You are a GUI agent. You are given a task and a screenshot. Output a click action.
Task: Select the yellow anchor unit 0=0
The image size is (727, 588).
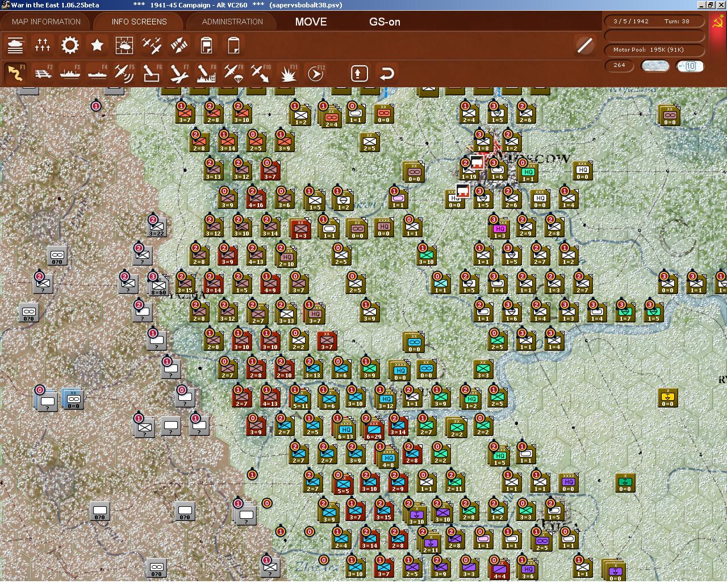click(667, 397)
